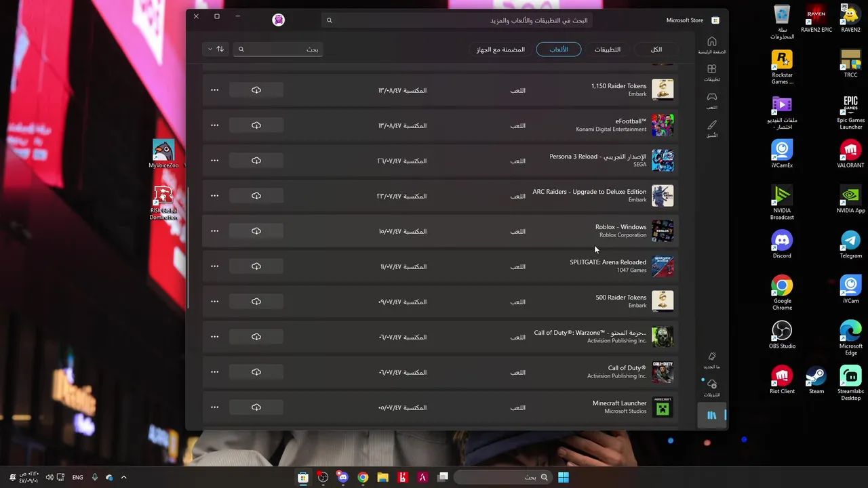Open more options for Persona 3 Reload
Screen dimensions: 868x488
click(215, 161)
